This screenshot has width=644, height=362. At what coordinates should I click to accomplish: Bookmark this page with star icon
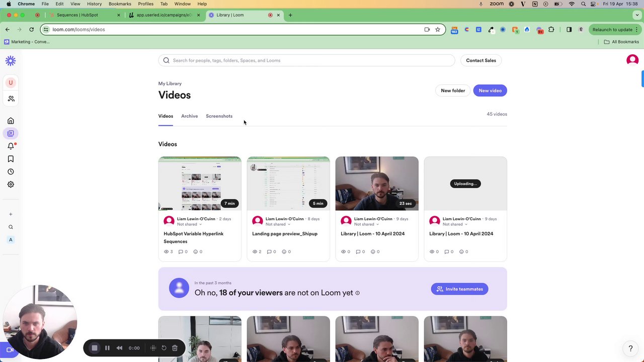click(x=438, y=30)
